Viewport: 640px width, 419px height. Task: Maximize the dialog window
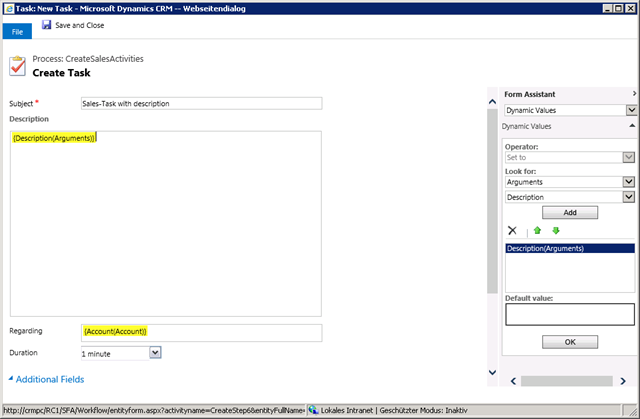(x=618, y=8)
